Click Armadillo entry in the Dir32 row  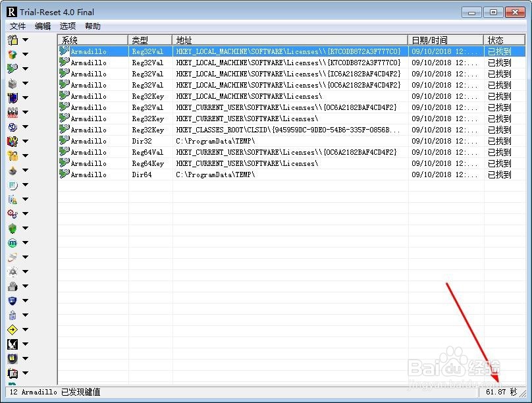(x=88, y=141)
